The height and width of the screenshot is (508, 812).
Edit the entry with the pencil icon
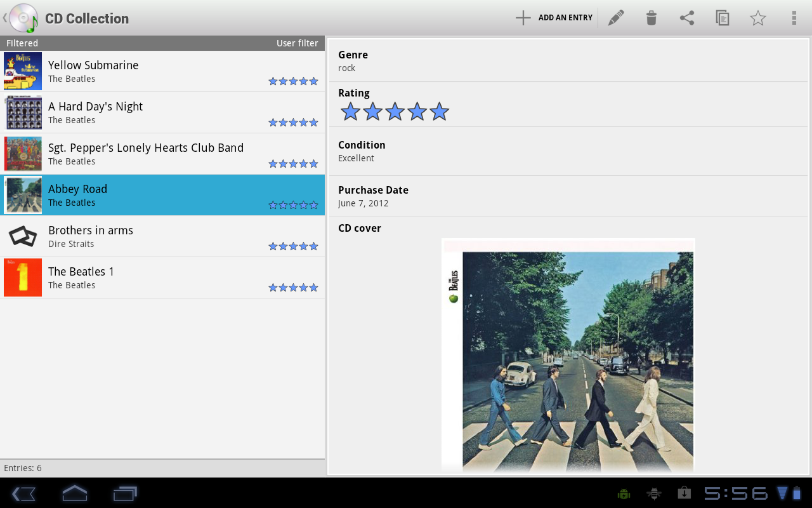(x=615, y=18)
